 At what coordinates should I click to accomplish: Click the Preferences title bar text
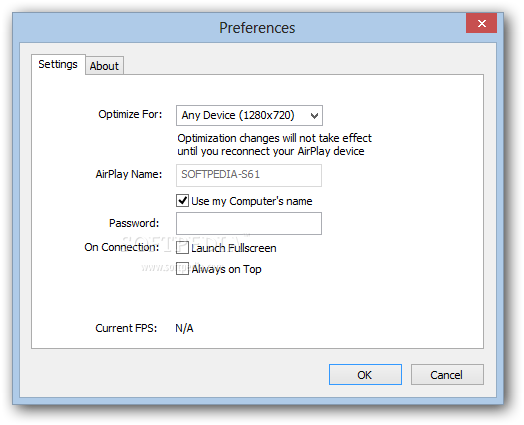click(x=257, y=28)
